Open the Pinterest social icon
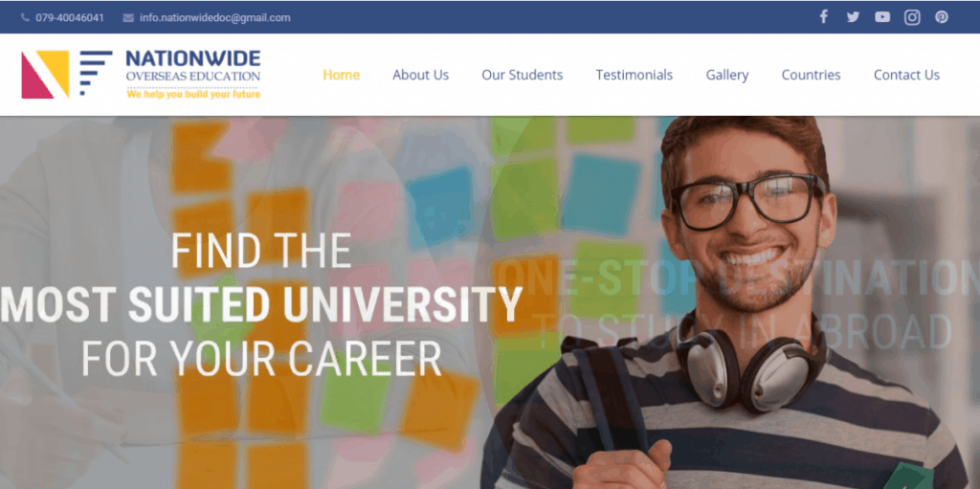 (x=942, y=17)
